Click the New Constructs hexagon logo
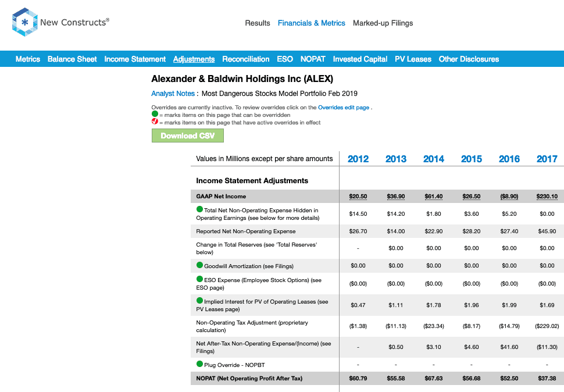Viewport: 564px width, 392px height. point(24,22)
